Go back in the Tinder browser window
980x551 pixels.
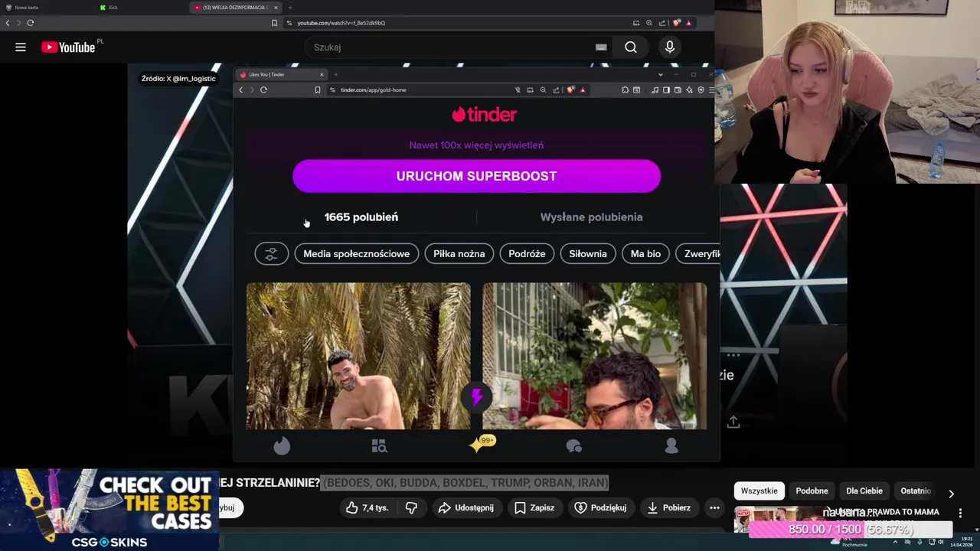[240, 90]
